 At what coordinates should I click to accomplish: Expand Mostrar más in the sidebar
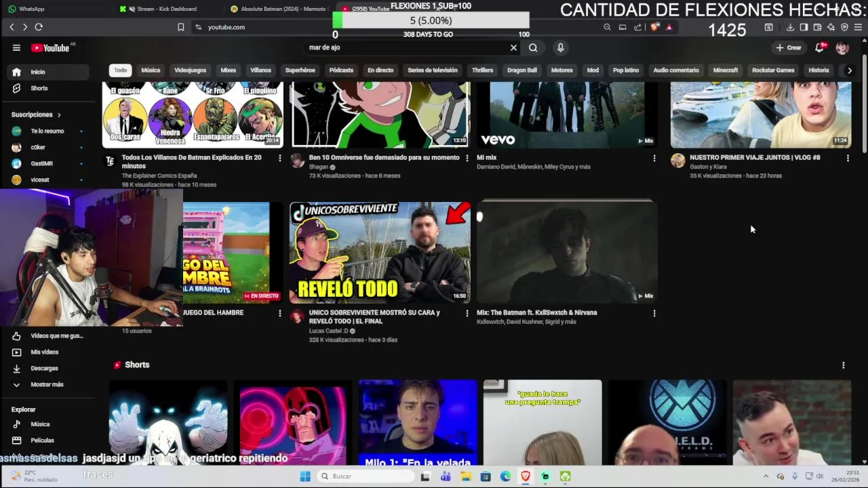click(48, 384)
